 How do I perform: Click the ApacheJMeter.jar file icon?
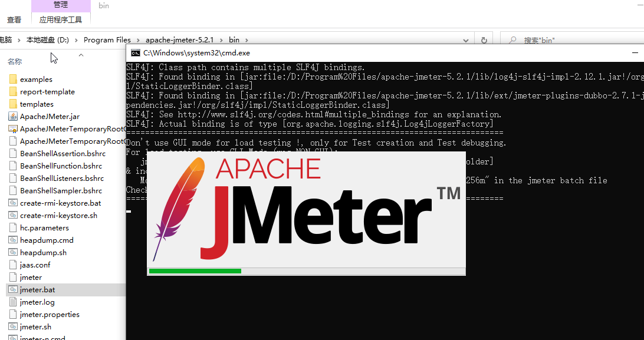coord(13,116)
